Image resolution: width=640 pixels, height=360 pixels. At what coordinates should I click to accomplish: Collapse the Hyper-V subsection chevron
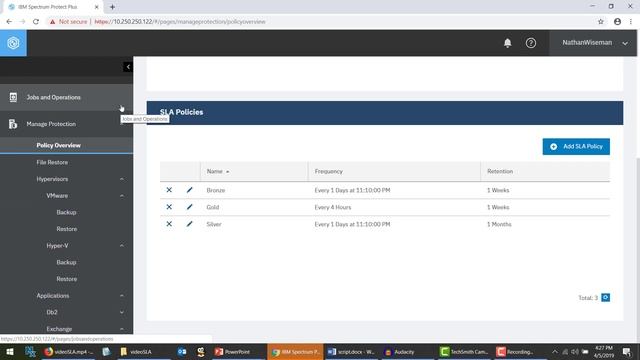[x=122, y=246]
